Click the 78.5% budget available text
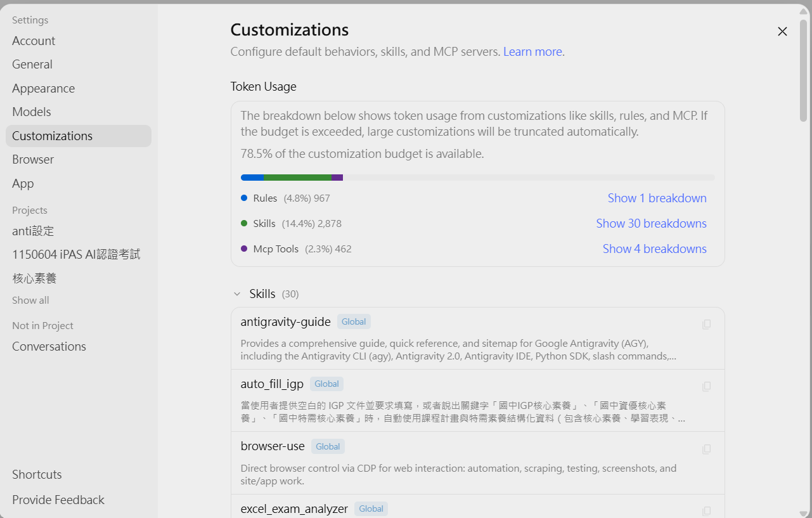The height and width of the screenshot is (518, 812). [x=362, y=153]
